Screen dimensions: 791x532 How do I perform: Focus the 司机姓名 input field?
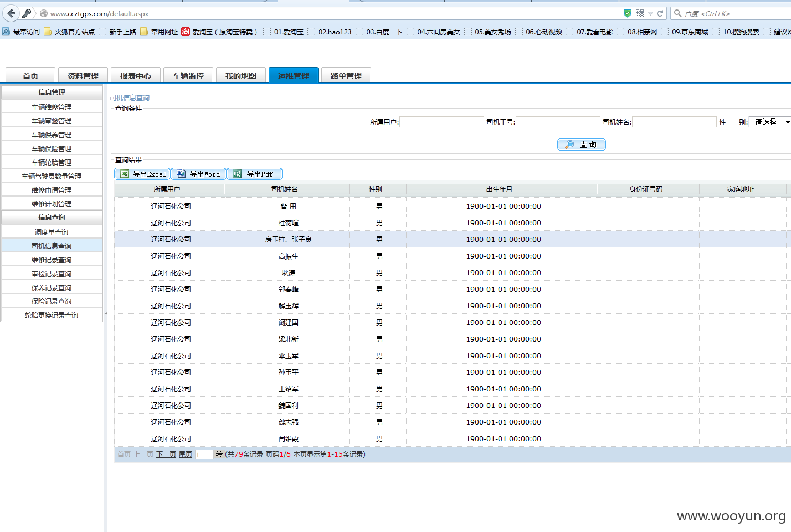(675, 122)
